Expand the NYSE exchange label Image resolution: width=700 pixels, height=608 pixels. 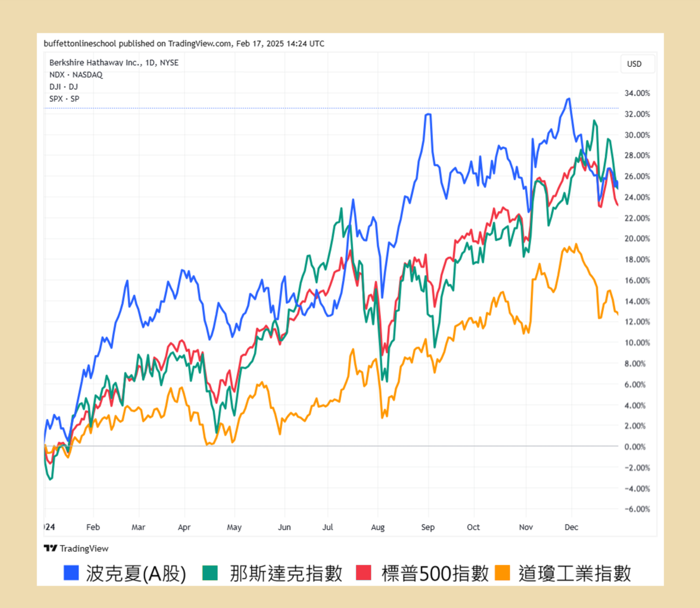point(170,62)
